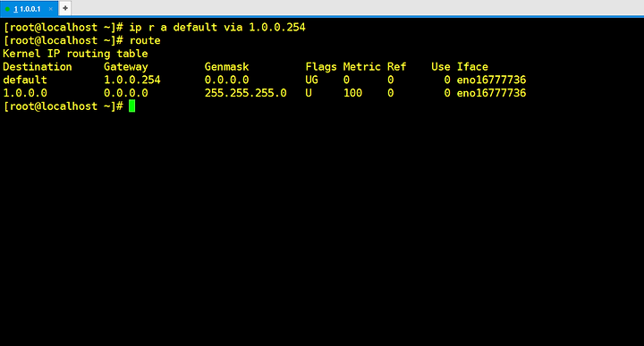The image size is (644, 346).
Task: Click the 'route' command text
Action: [145, 40]
